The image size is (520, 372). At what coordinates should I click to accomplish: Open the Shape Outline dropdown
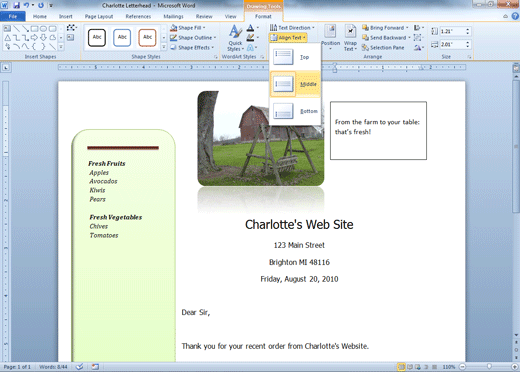point(193,38)
